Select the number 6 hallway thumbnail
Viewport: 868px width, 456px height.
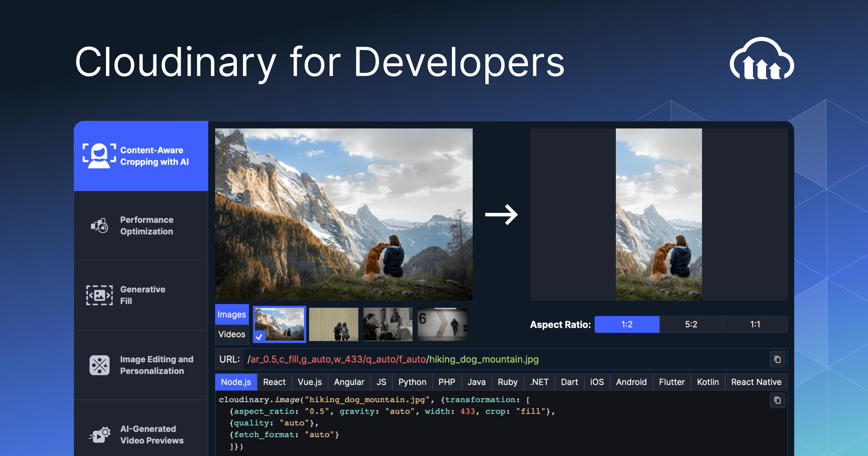(442, 324)
